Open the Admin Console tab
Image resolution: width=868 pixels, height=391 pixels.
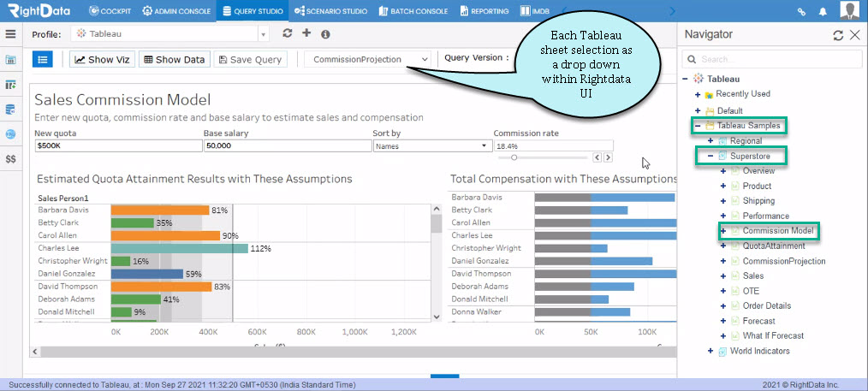176,11
